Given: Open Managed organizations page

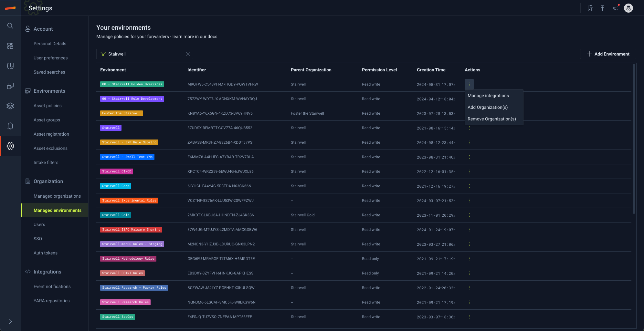Looking at the screenshot, I should 57,196.
